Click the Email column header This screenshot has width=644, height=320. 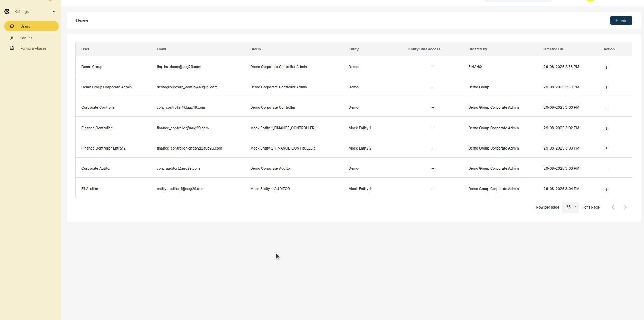[x=161, y=49]
